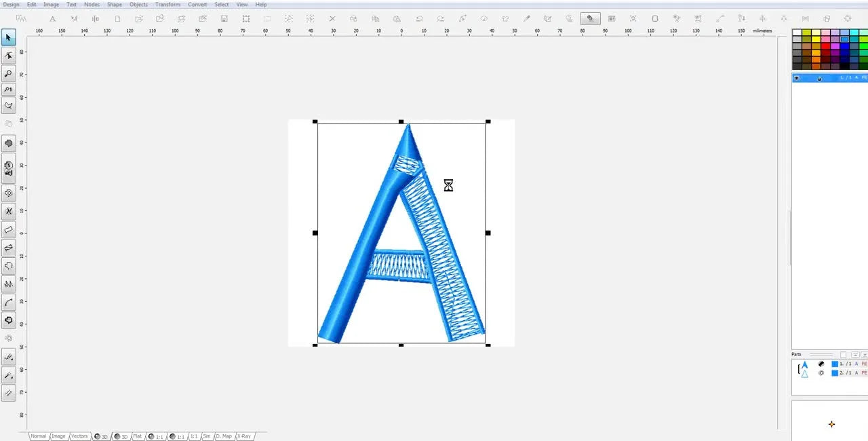Toggle visibility for part 2 in Parts panel
868x441 pixels.
(x=821, y=372)
